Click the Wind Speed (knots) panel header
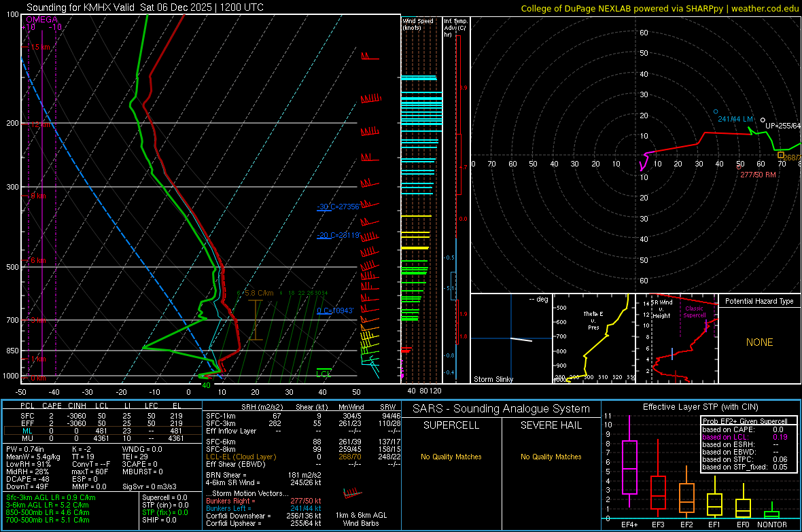This screenshot has width=802, height=532. (417, 24)
